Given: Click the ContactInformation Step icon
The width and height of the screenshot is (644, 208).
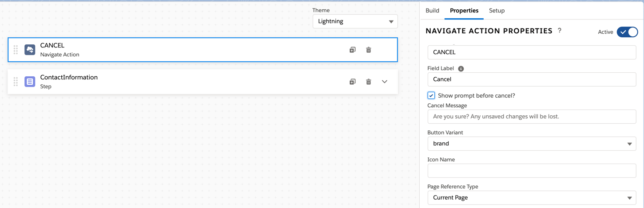Looking at the screenshot, I should (x=30, y=82).
